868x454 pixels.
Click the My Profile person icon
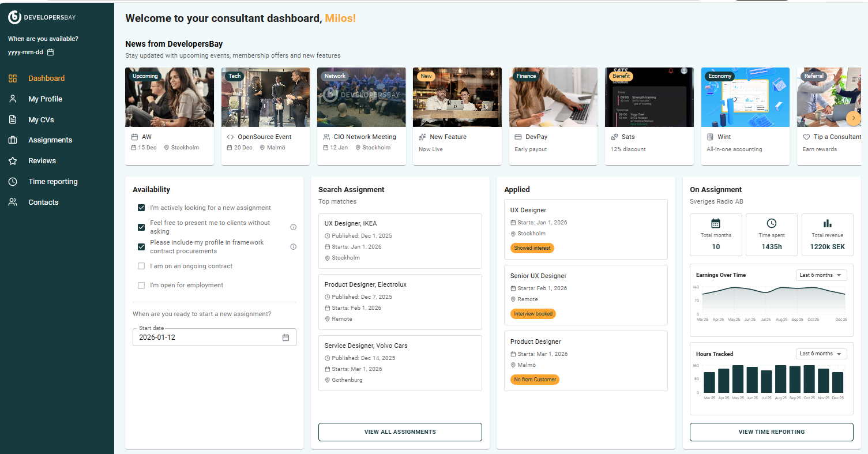(x=13, y=99)
